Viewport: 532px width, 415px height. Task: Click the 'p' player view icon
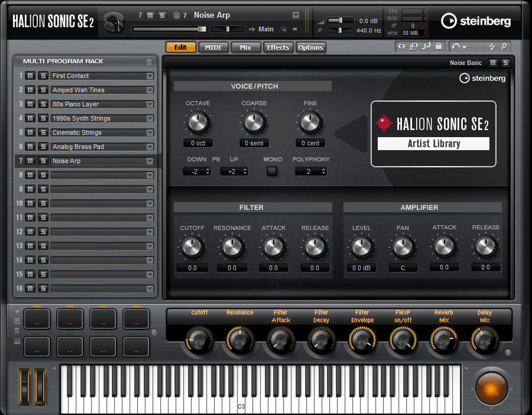click(504, 46)
